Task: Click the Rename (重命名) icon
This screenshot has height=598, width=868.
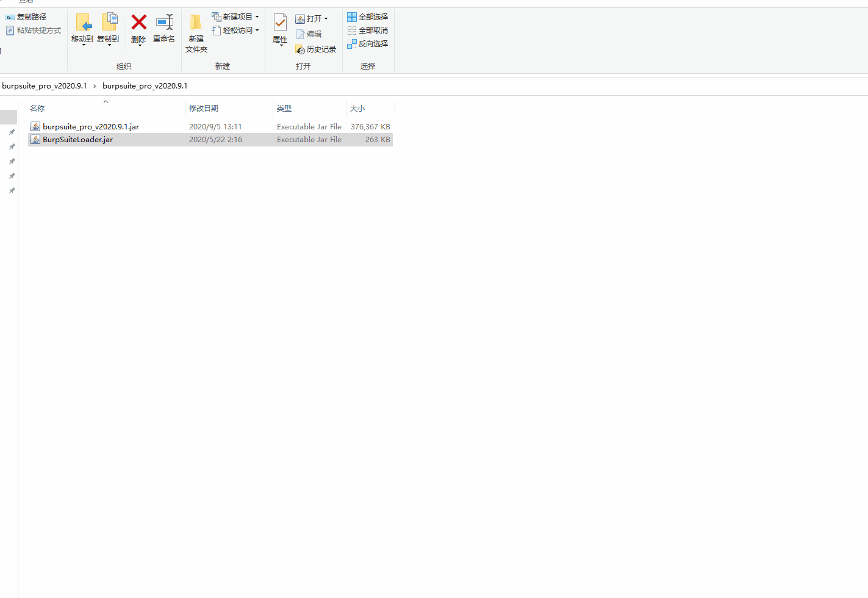Action: click(x=164, y=23)
